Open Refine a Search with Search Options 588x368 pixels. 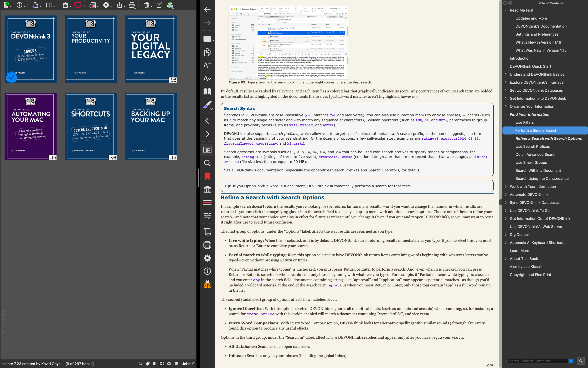click(549, 138)
